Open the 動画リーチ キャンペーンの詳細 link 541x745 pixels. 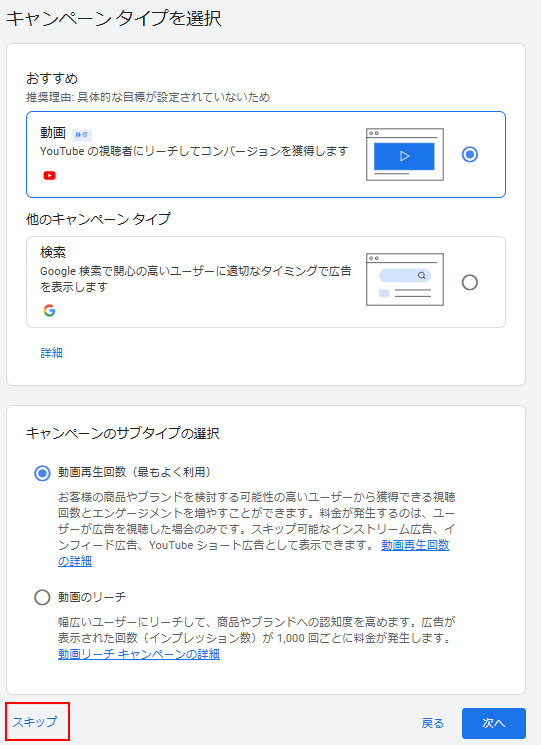click(x=139, y=654)
